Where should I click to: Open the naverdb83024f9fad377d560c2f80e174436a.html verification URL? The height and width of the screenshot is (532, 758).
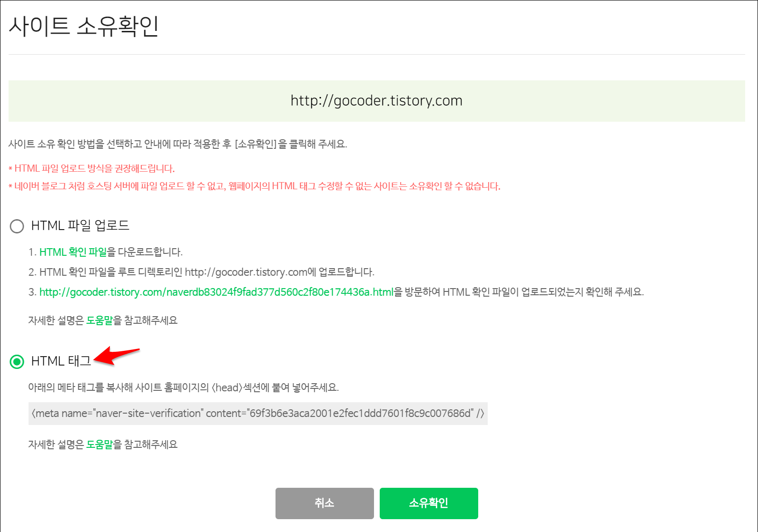coord(217,292)
